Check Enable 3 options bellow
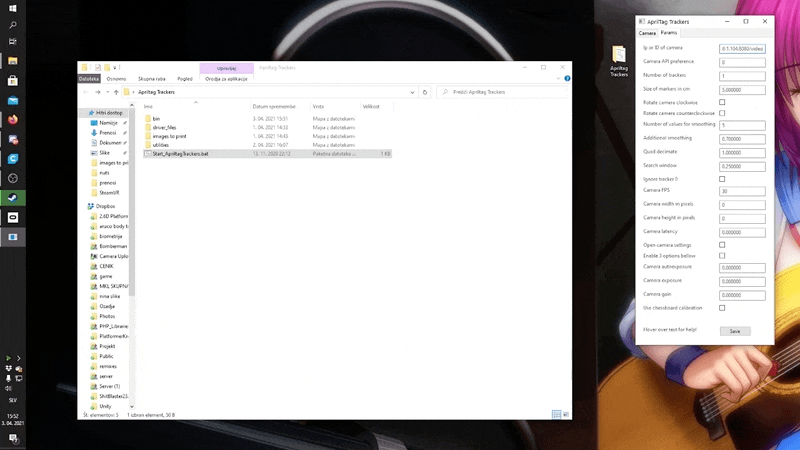800x450 pixels. [722, 256]
